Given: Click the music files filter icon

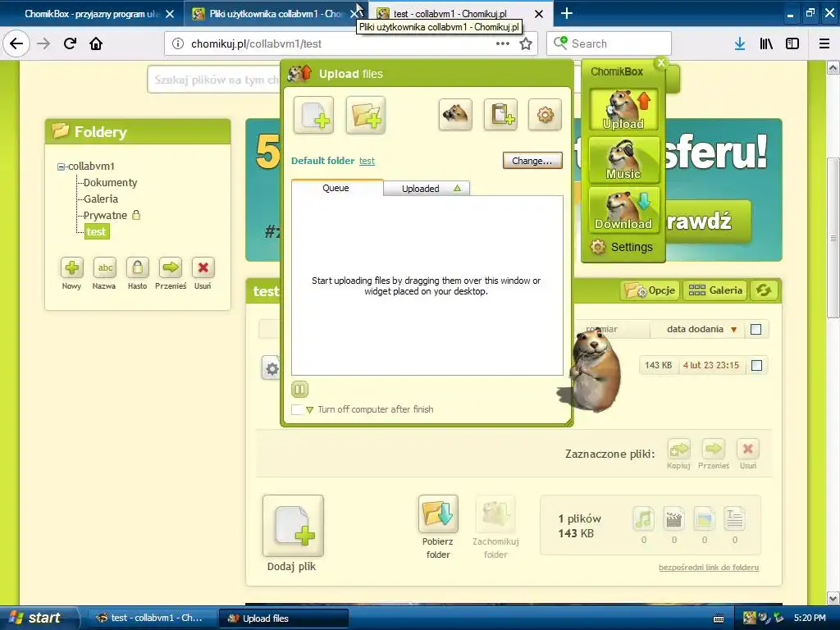Looking at the screenshot, I should [x=644, y=518].
